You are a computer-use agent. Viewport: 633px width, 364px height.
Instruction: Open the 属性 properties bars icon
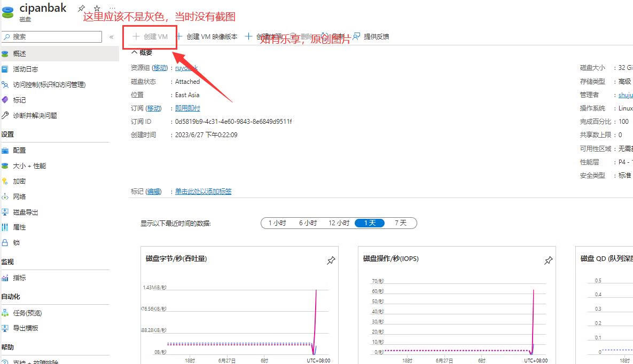point(5,227)
